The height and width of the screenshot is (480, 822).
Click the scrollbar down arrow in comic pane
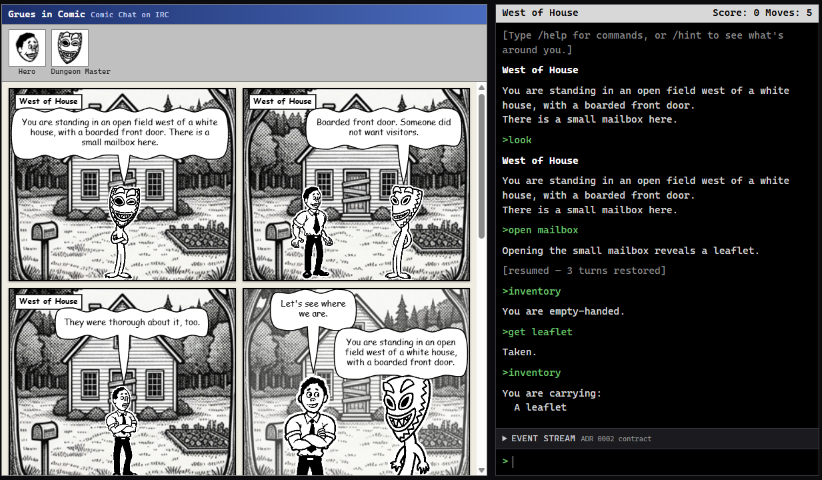(482, 471)
